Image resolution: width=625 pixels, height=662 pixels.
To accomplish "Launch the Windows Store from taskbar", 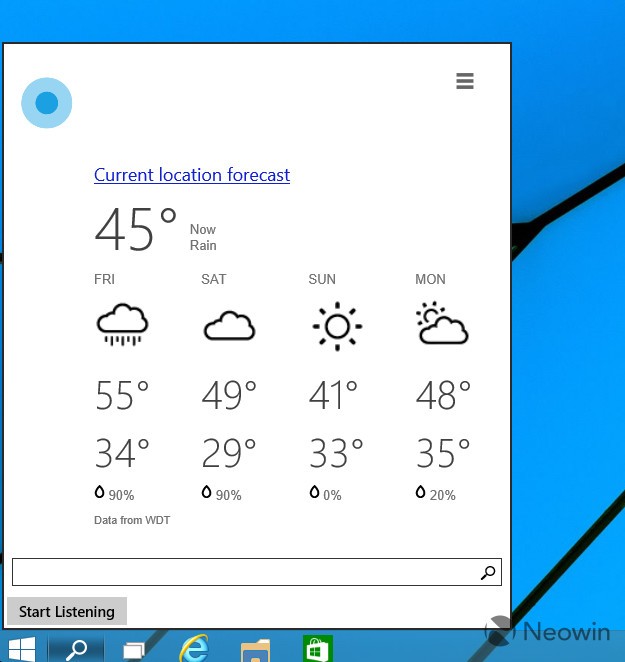I will coord(318,648).
